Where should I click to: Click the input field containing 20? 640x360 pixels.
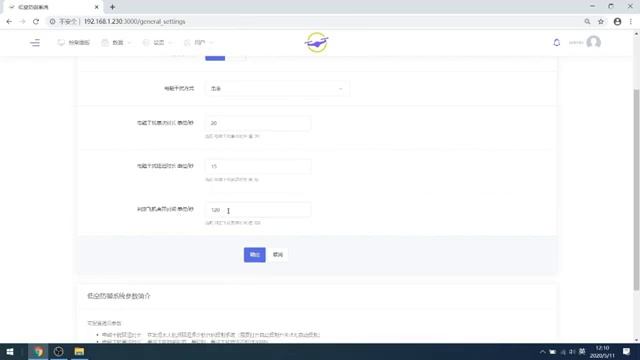click(x=258, y=123)
